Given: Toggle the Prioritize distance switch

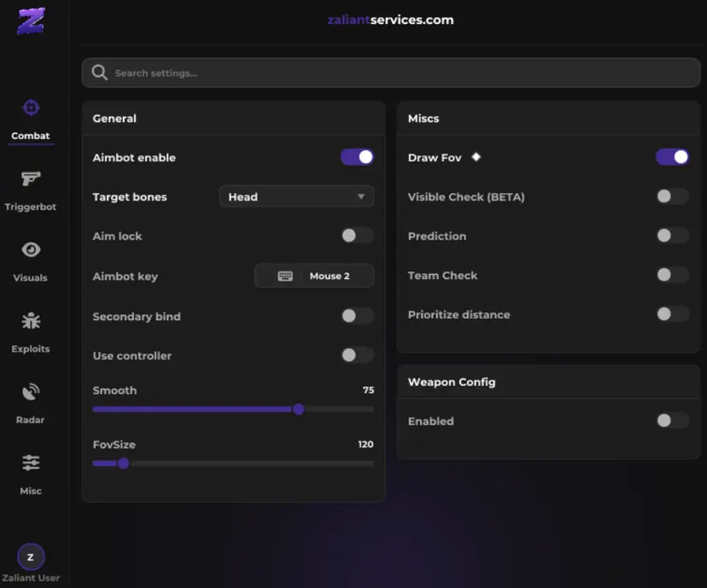Looking at the screenshot, I should point(672,314).
